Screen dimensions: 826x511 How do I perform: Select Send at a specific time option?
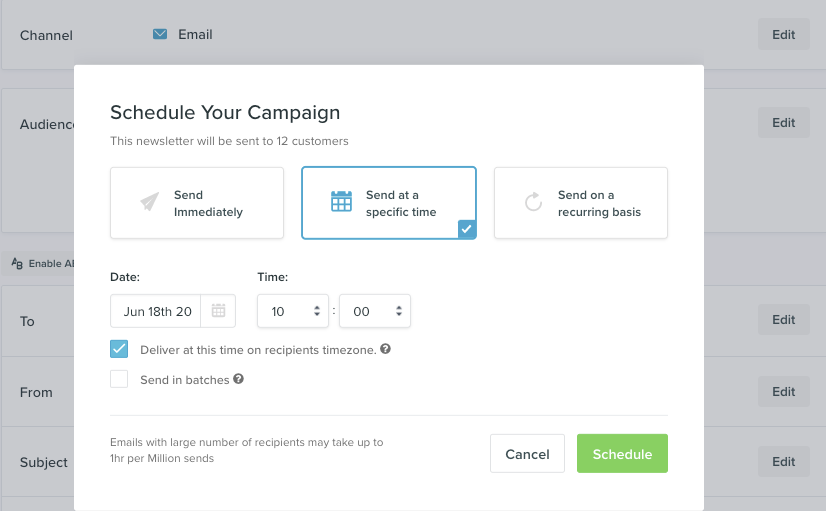click(389, 203)
